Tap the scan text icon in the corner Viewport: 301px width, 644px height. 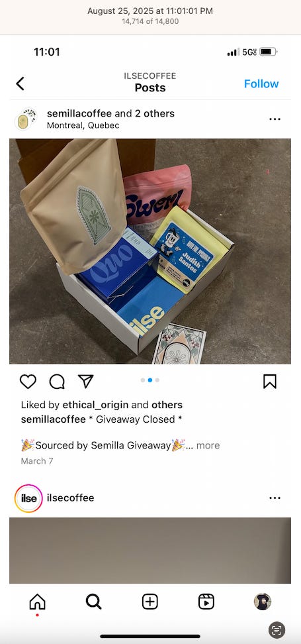[277, 629]
